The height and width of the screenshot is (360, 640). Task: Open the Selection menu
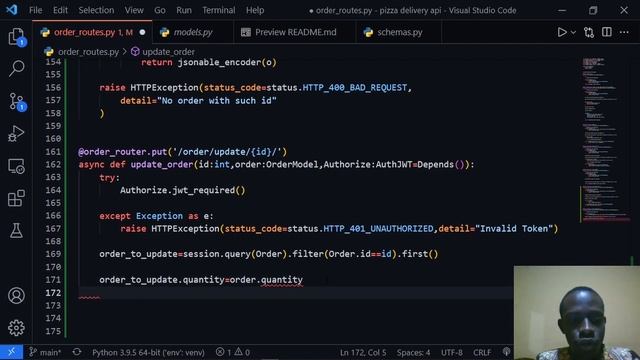[x=96, y=10]
